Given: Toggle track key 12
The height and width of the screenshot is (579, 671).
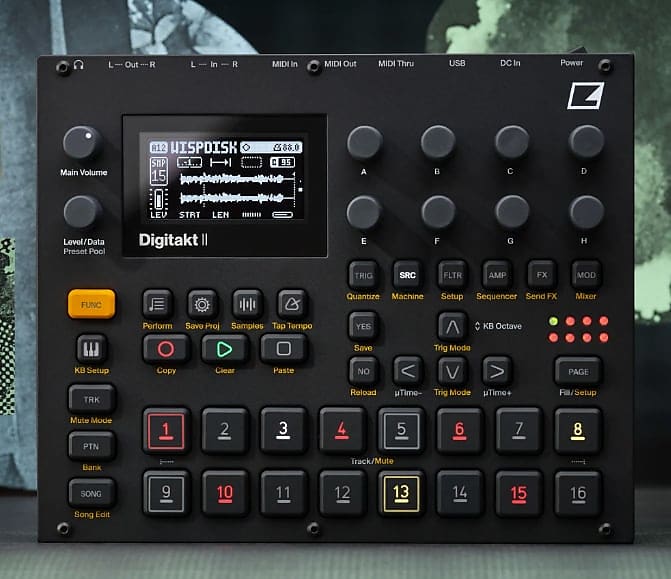Looking at the screenshot, I should 342,494.
